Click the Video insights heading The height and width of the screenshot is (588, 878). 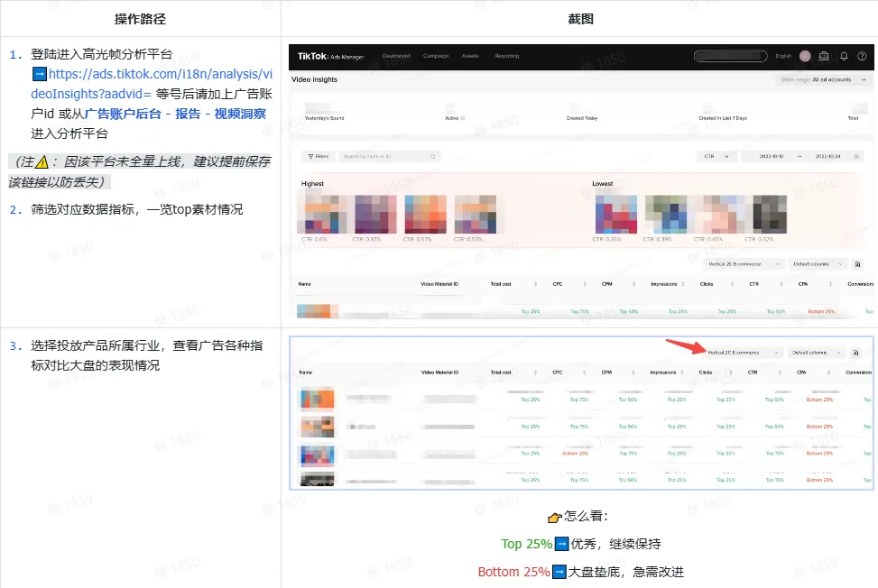[314, 79]
